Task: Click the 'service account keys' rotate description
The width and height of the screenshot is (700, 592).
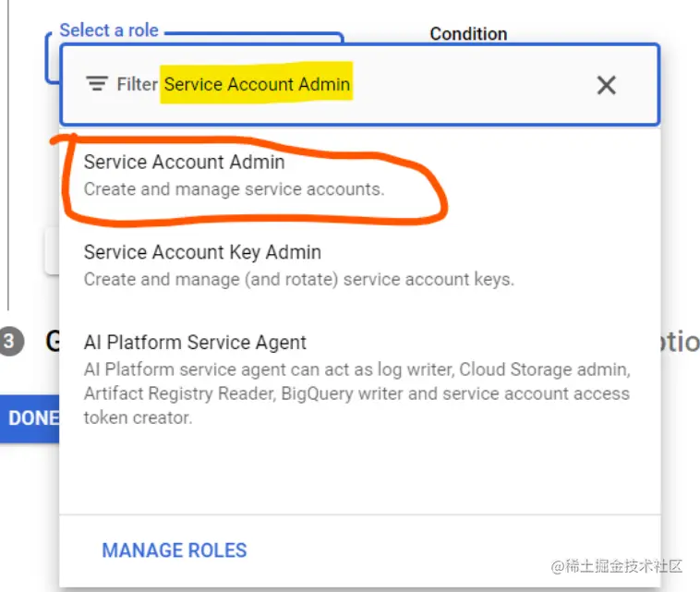Action: point(298,279)
